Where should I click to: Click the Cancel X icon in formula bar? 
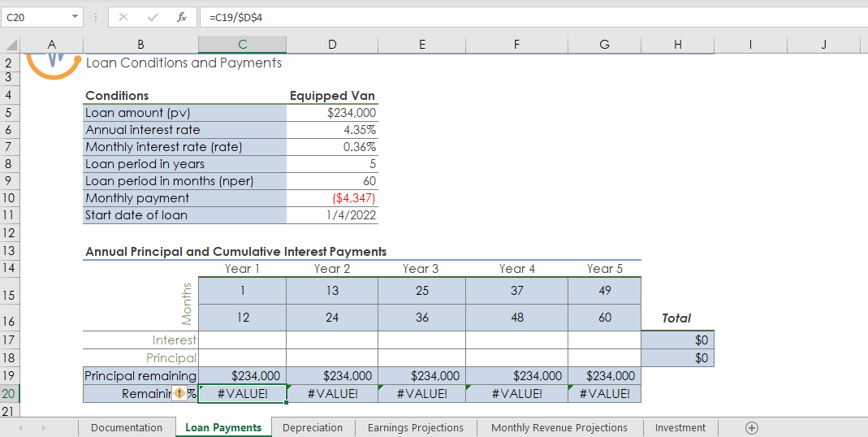tap(123, 17)
